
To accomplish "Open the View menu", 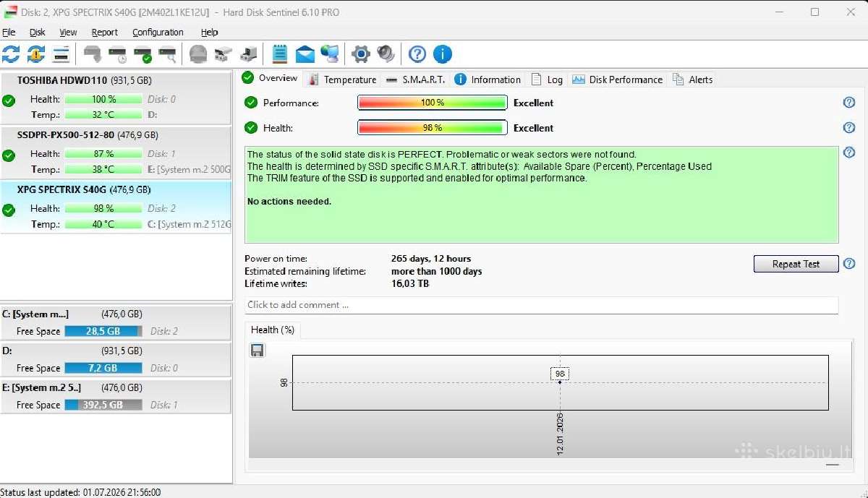I will pyautogui.click(x=68, y=32).
